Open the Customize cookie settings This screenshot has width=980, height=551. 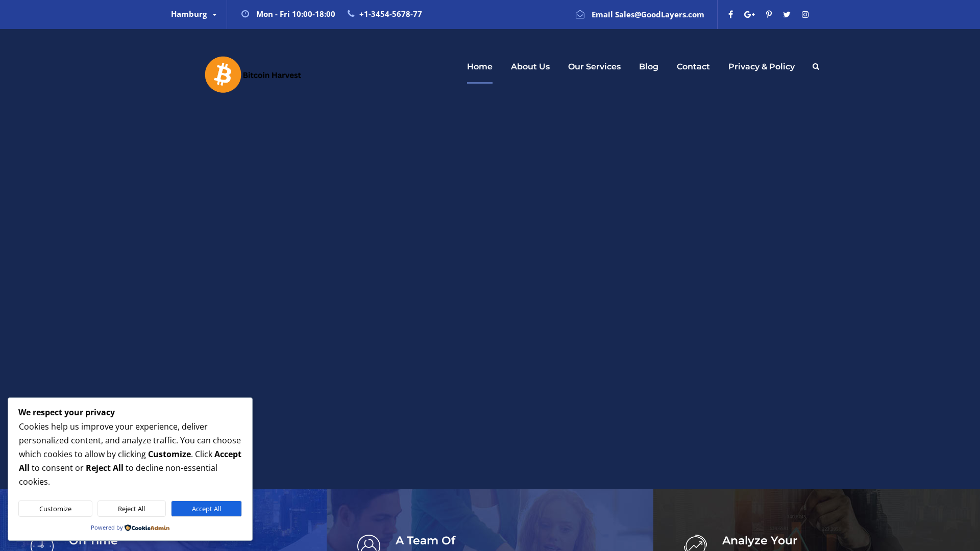point(55,509)
